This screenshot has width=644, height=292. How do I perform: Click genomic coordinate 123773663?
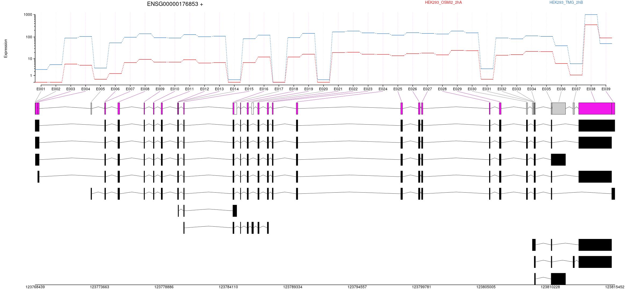coord(100,287)
